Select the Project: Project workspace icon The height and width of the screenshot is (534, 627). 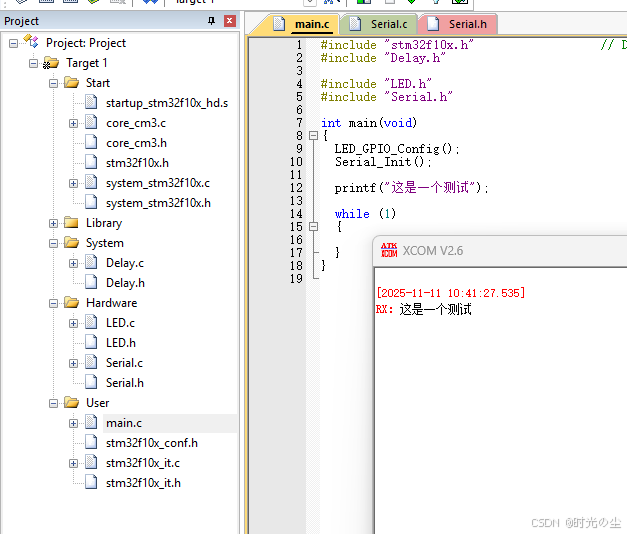(31, 42)
